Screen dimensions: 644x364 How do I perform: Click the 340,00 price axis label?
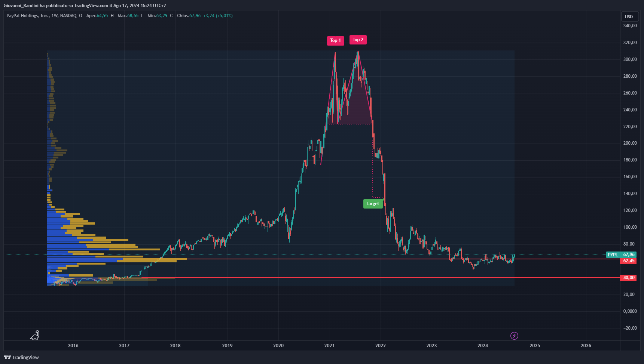coord(630,26)
